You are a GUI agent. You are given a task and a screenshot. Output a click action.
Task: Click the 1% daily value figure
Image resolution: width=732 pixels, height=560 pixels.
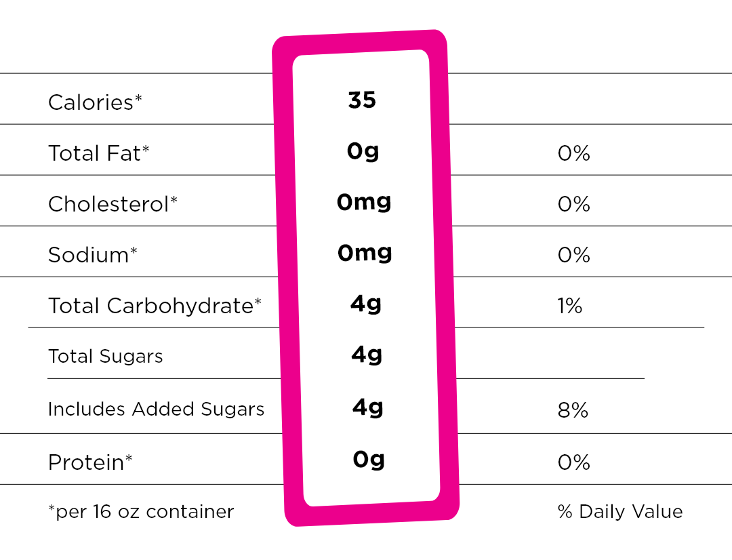click(569, 306)
